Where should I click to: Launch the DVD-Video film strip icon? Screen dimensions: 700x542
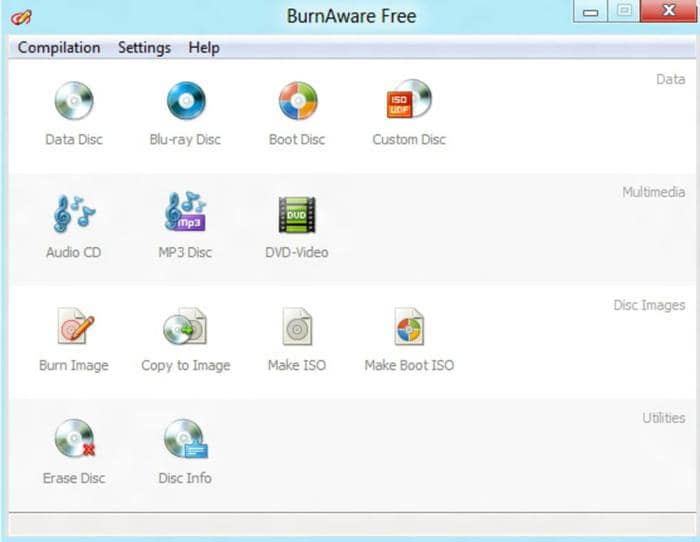(297, 215)
